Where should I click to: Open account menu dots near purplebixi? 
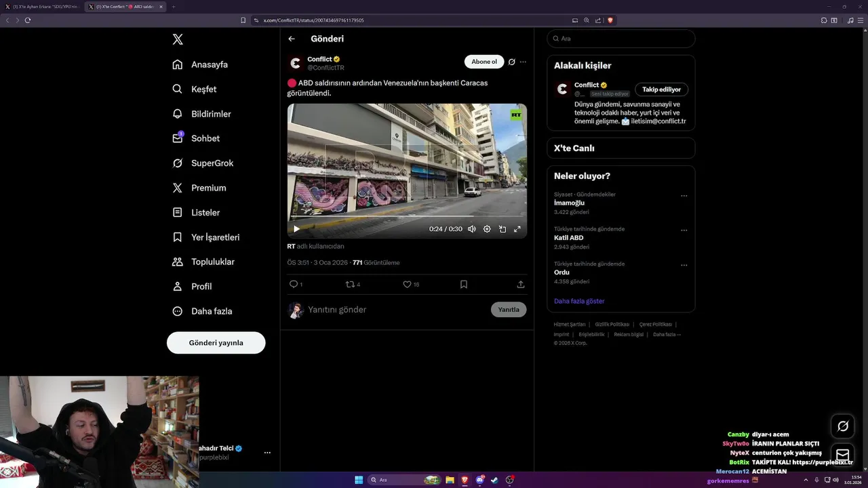(x=267, y=452)
